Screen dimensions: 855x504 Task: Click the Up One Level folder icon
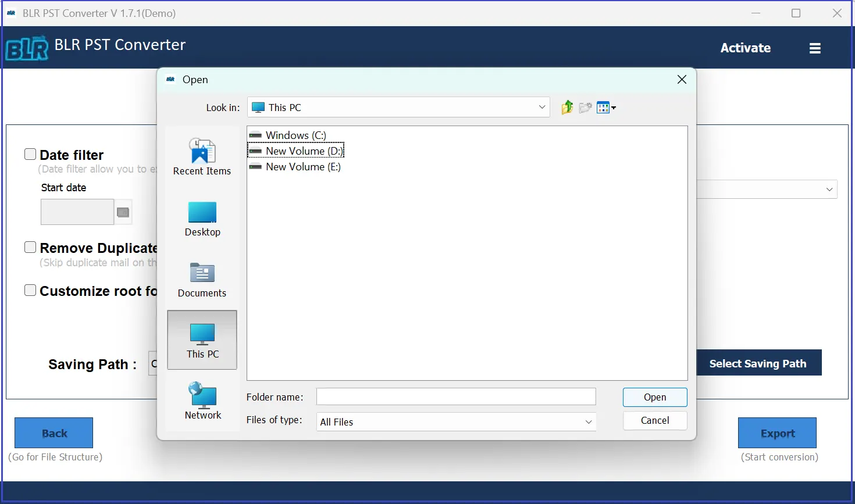pos(567,108)
